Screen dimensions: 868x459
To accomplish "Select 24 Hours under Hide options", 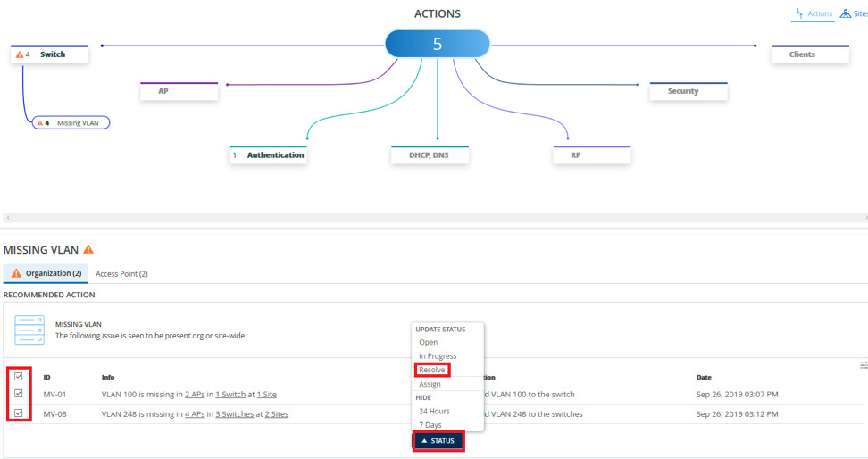I will pyautogui.click(x=434, y=412).
